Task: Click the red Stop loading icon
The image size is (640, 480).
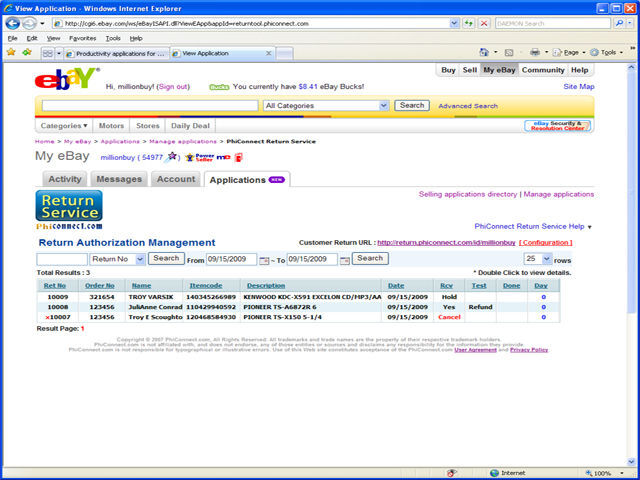Action: (x=484, y=23)
